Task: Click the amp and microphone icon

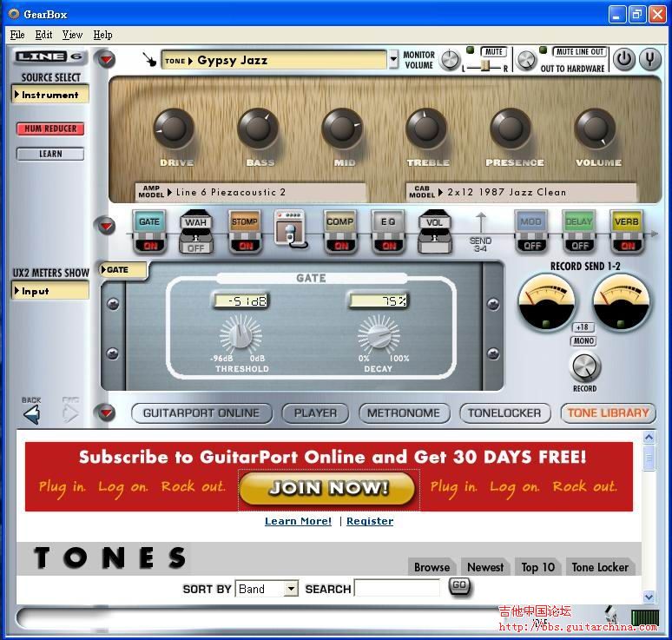Action: tap(291, 228)
